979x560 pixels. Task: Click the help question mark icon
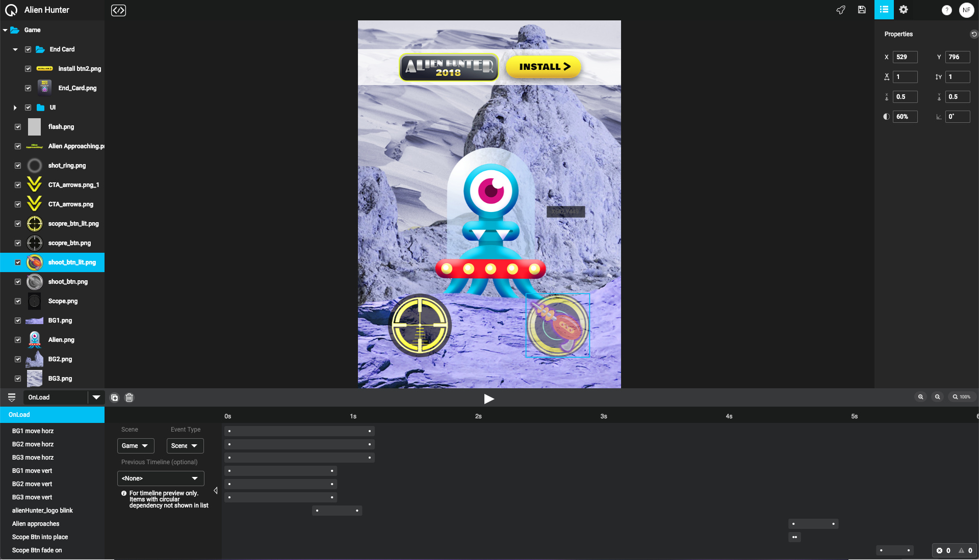click(x=946, y=10)
